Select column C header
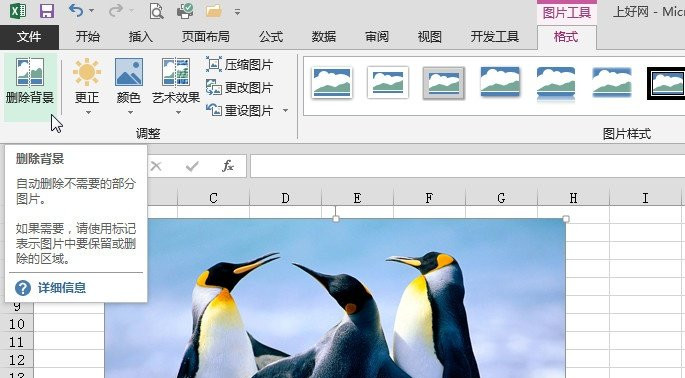Image resolution: width=685 pixels, height=378 pixels. [x=213, y=198]
